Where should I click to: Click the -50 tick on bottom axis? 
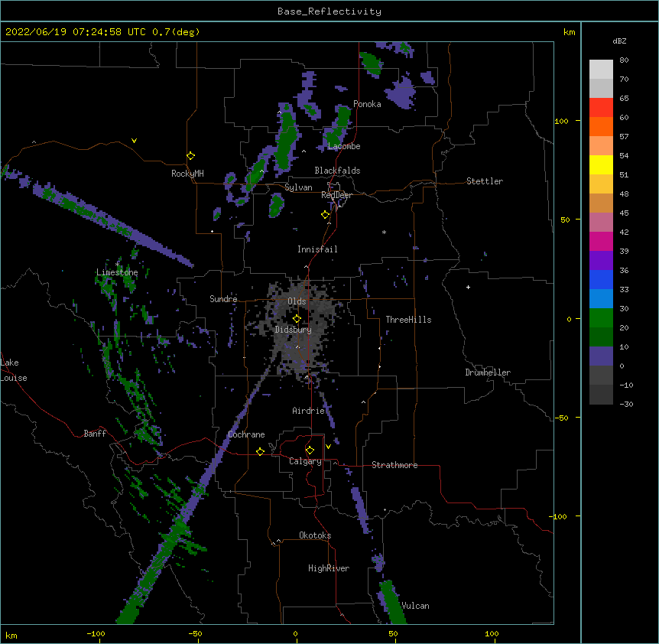195,634
